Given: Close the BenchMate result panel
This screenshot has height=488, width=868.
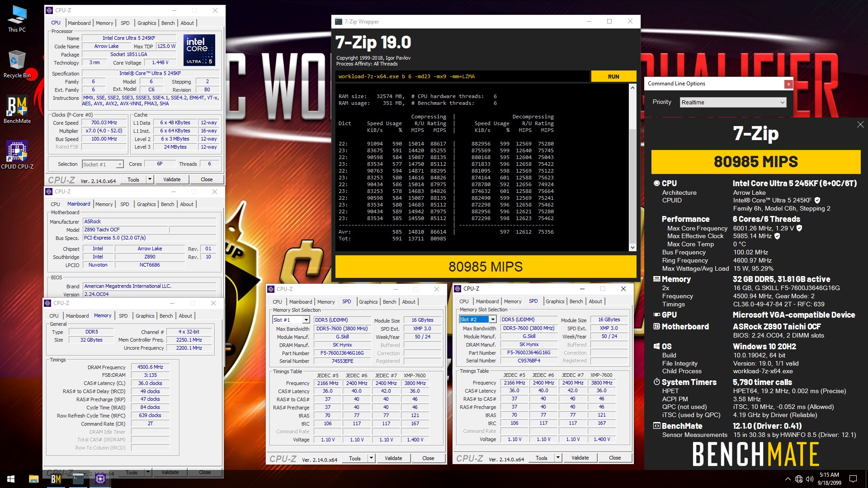Looking at the screenshot, I should [860, 124].
